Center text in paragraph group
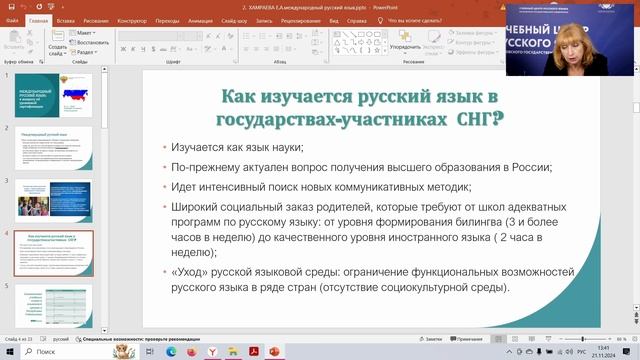 [x=256, y=49]
